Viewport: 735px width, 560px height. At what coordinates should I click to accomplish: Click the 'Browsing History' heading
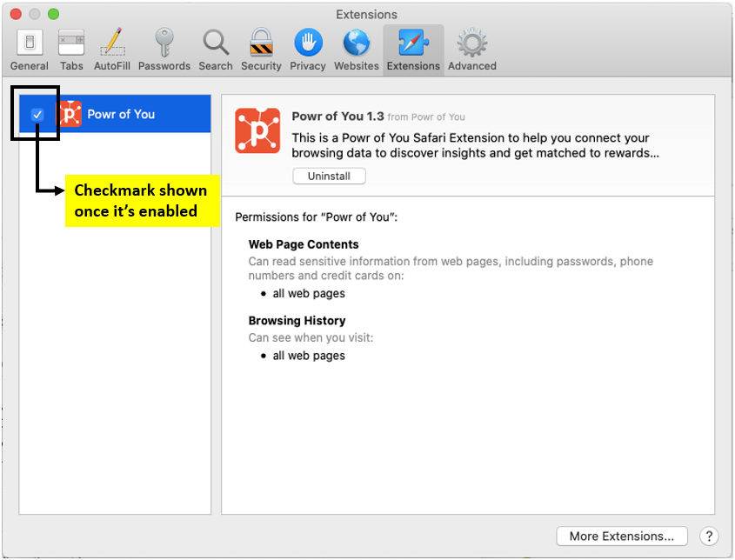click(x=297, y=321)
